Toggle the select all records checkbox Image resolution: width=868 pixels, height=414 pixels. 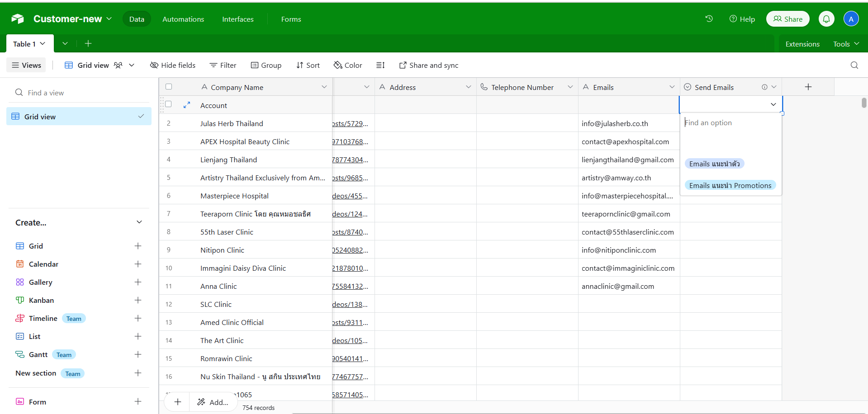(x=169, y=87)
